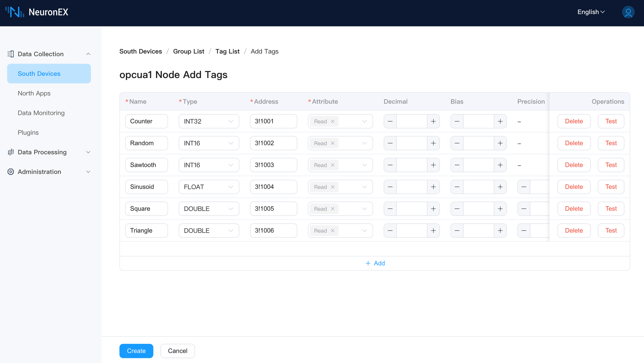The image size is (644, 363).
Task: Click the Data Collection sidebar icon
Action: point(11,54)
